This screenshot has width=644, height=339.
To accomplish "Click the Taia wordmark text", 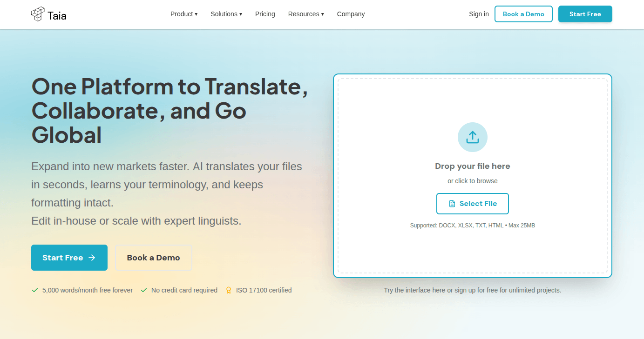I will 57,16.
